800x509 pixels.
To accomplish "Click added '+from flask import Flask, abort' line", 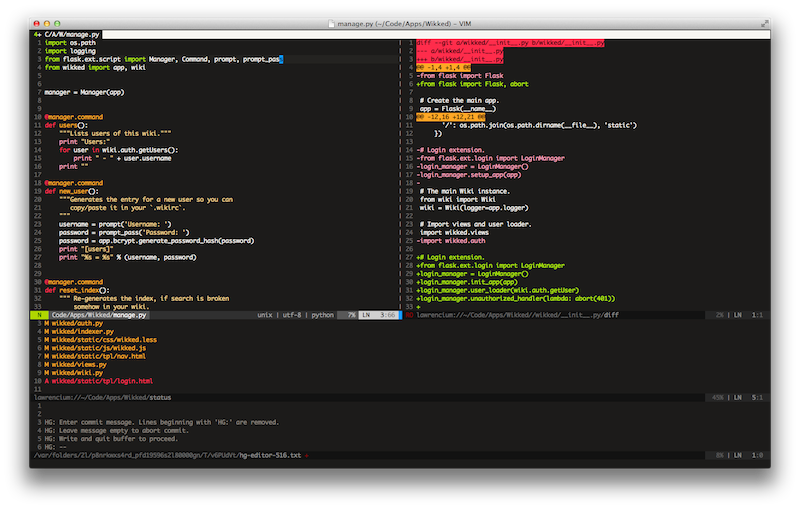I will tap(472, 84).
